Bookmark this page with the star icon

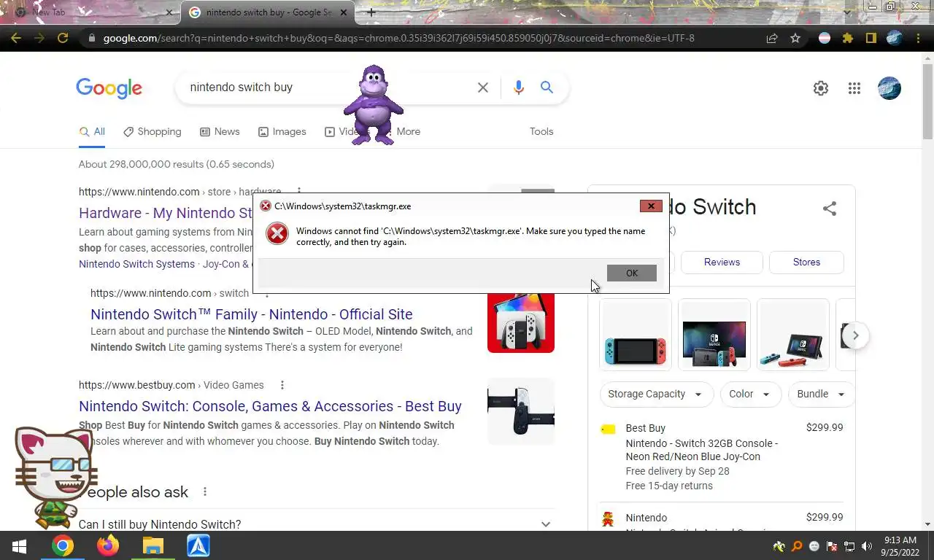[x=795, y=38]
